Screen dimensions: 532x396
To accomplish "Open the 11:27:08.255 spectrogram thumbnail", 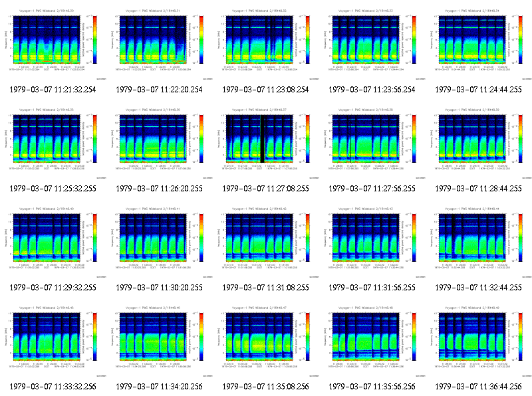I will coord(265,143).
